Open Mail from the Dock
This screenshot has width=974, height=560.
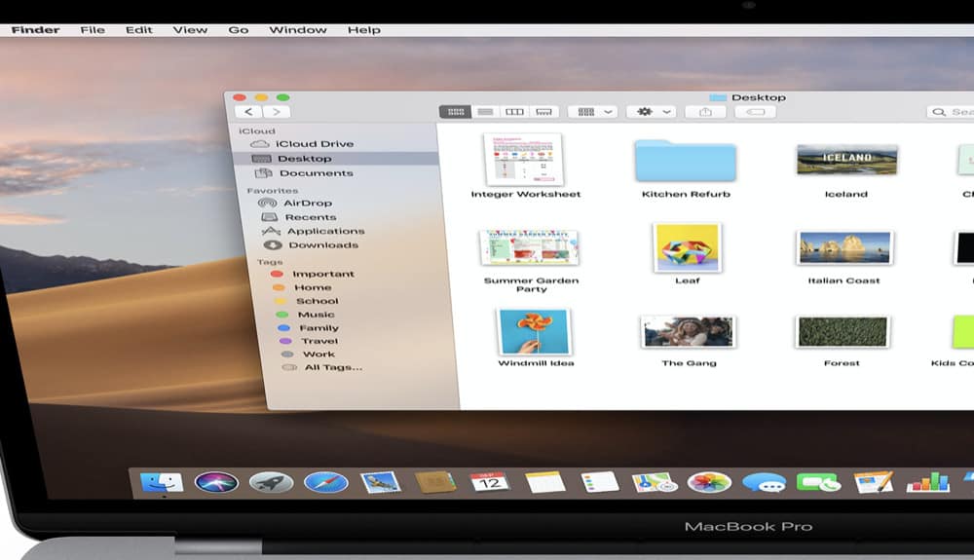click(380, 482)
